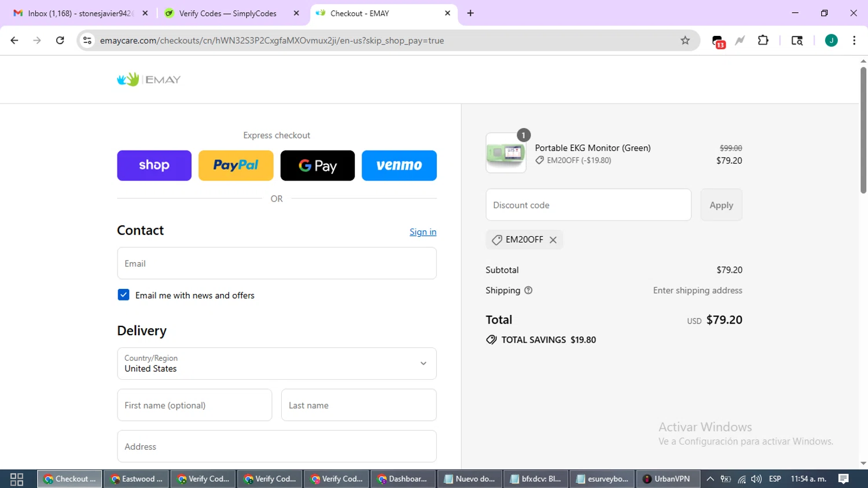This screenshot has width=868, height=488.
Task: Click the TOTAL SAVINGS tag icon
Action: [491, 340]
